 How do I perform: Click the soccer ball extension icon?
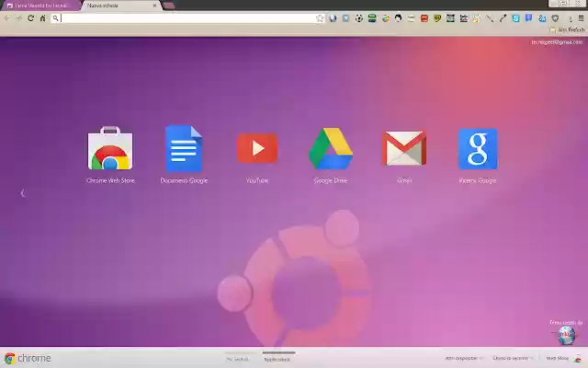point(359,18)
